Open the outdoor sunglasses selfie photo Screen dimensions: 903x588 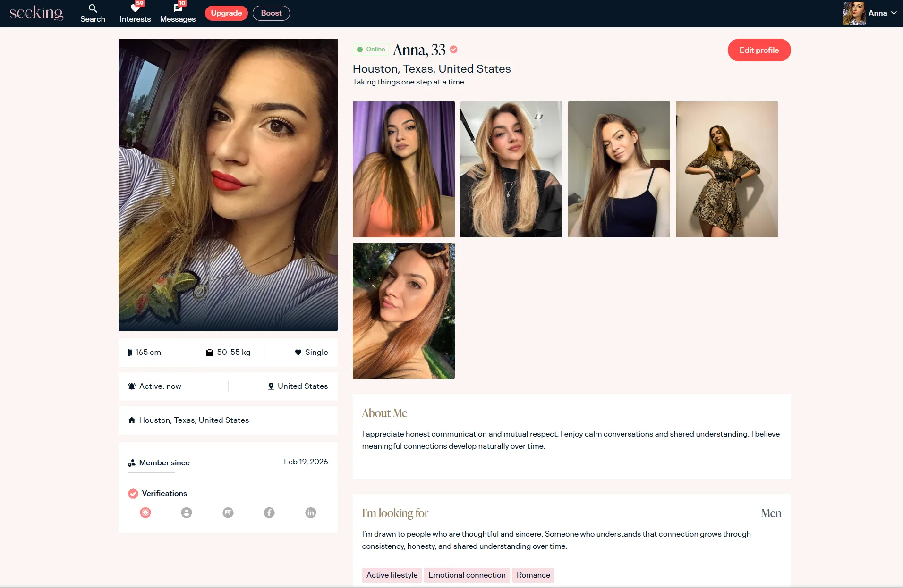coord(403,311)
